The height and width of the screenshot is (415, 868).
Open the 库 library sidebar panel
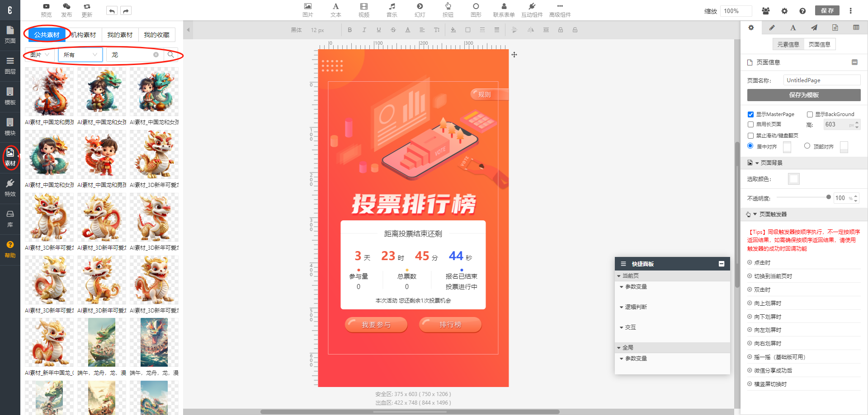click(x=10, y=219)
